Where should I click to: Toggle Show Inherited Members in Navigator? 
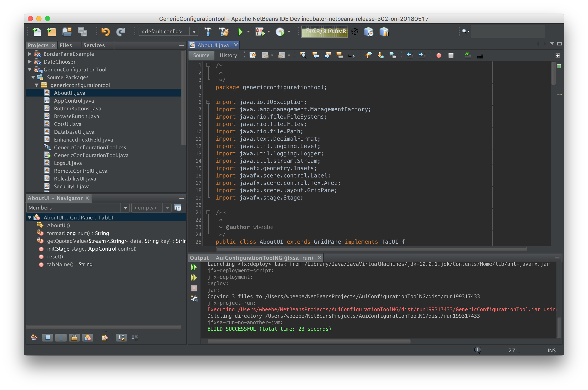[x=34, y=338]
